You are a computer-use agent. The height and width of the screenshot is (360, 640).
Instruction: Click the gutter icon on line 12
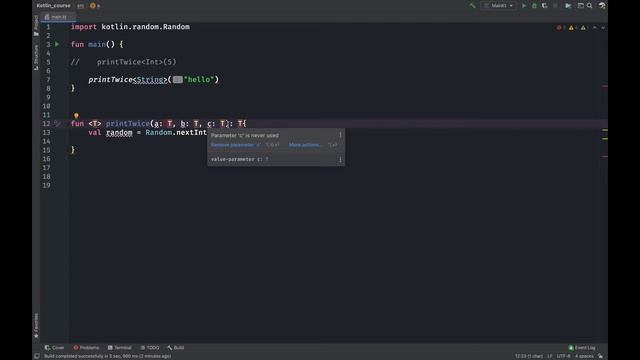[58, 123]
